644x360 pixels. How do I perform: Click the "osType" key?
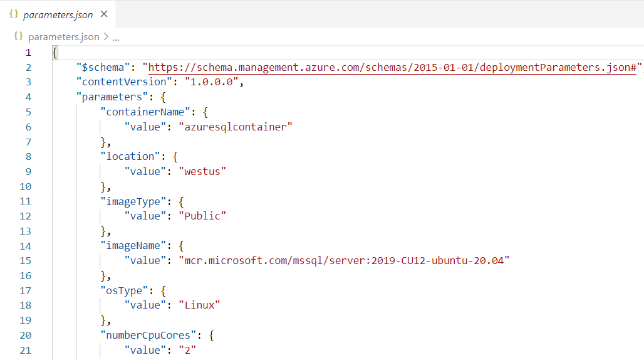click(x=124, y=290)
